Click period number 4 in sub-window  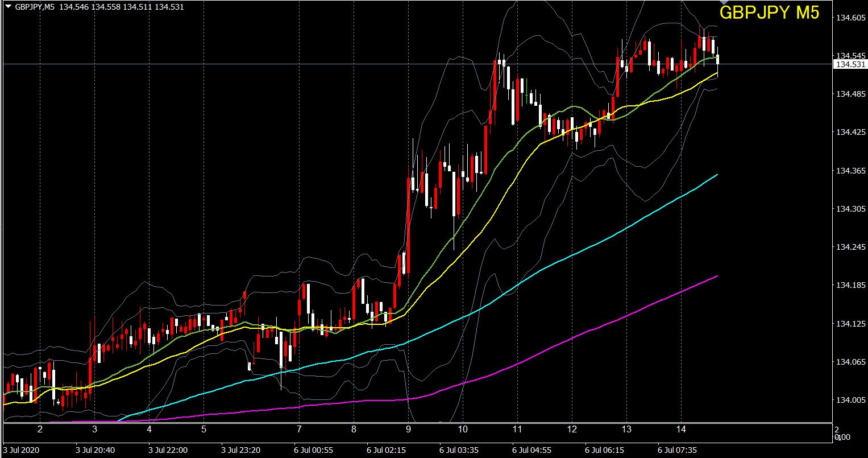(x=149, y=429)
